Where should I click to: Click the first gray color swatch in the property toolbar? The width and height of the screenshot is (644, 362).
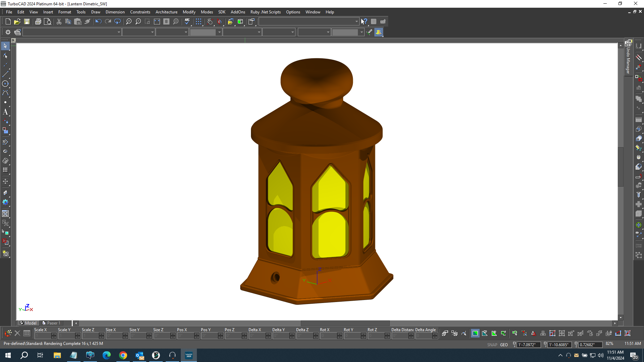pyautogui.click(x=203, y=32)
